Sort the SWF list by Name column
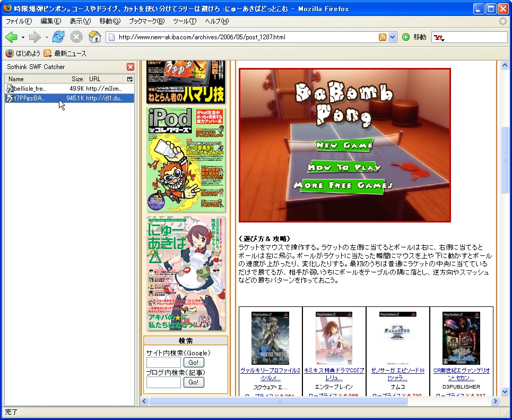512x420 pixels. click(x=26, y=79)
